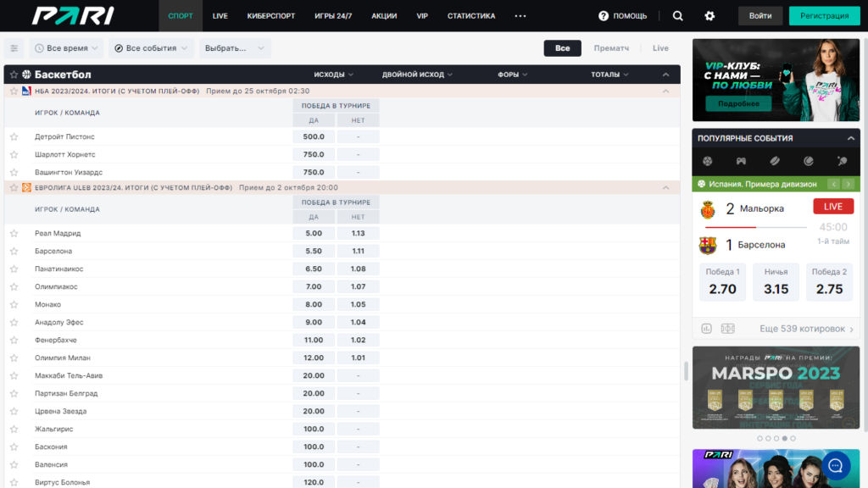Viewport: 868px width, 488px height.
Task: Open live chat support bubble
Action: (x=836, y=466)
